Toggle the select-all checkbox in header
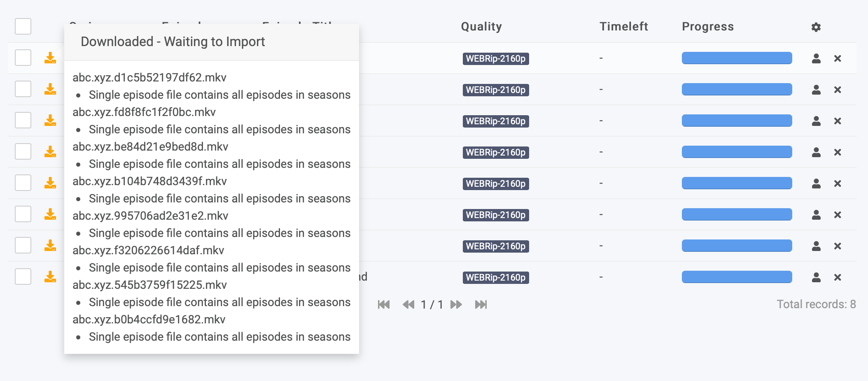 point(23,26)
